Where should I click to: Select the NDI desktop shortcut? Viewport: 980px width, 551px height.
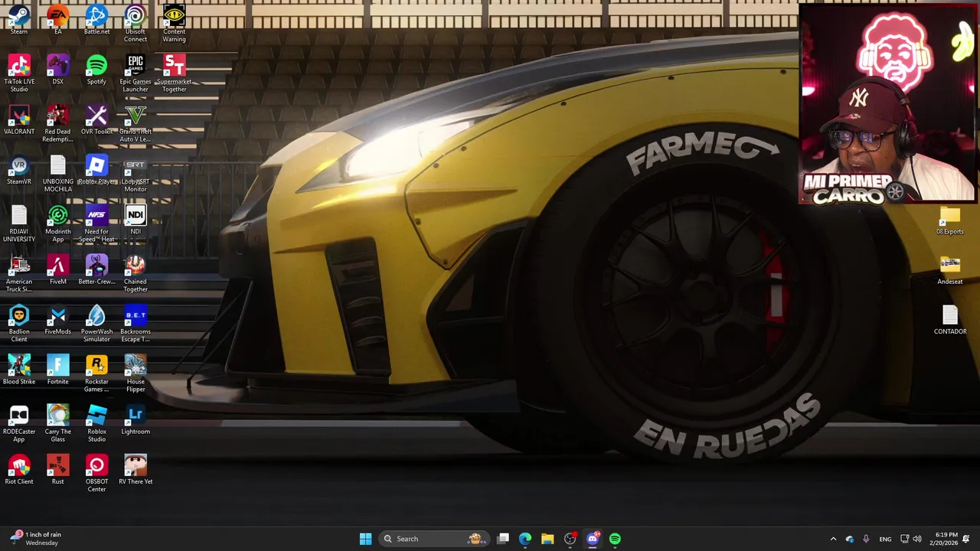[136, 220]
